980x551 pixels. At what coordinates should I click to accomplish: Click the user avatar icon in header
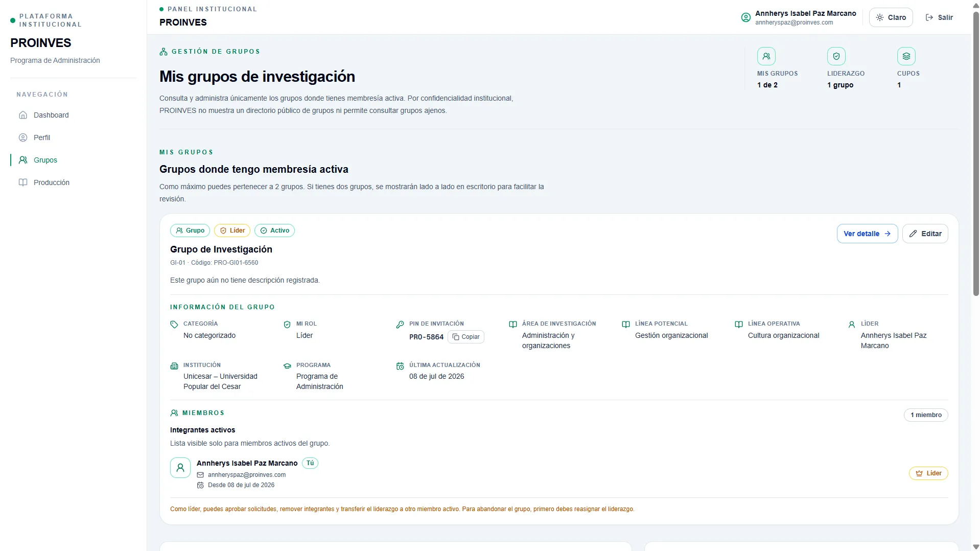pyautogui.click(x=746, y=17)
